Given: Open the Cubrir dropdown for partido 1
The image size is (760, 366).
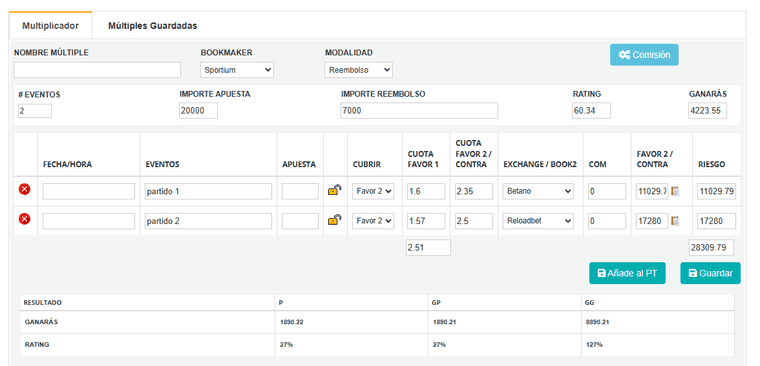Looking at the screenshot, I should pyautogui.click(x=373, y=191).
